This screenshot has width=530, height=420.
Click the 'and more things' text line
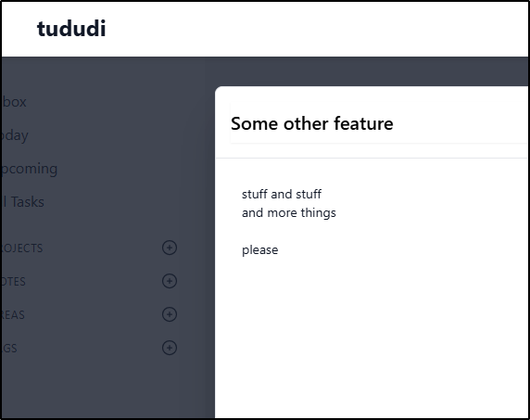tap(289, 212)
